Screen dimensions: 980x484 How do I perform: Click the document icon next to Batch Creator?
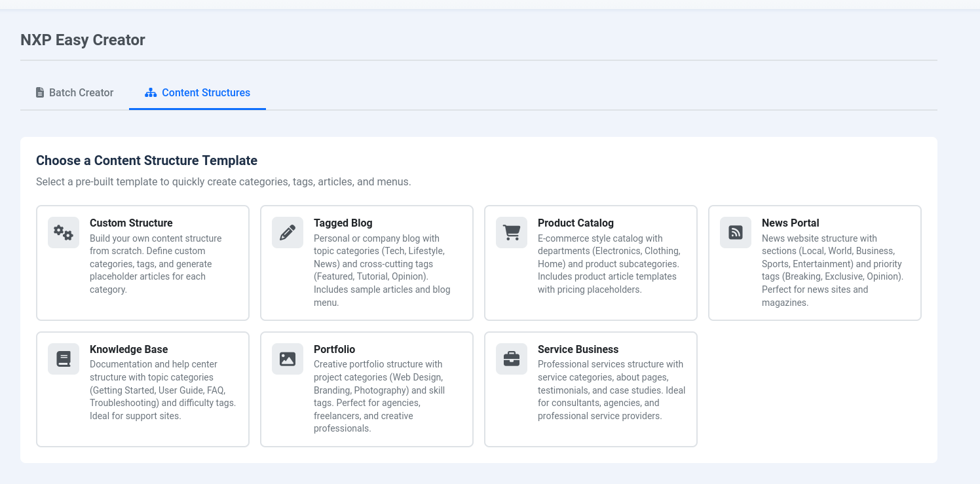click(x=39, y=93)
